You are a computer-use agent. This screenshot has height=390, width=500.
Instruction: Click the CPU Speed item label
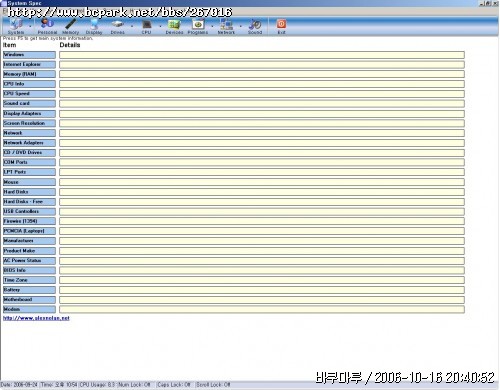(29, 94)
